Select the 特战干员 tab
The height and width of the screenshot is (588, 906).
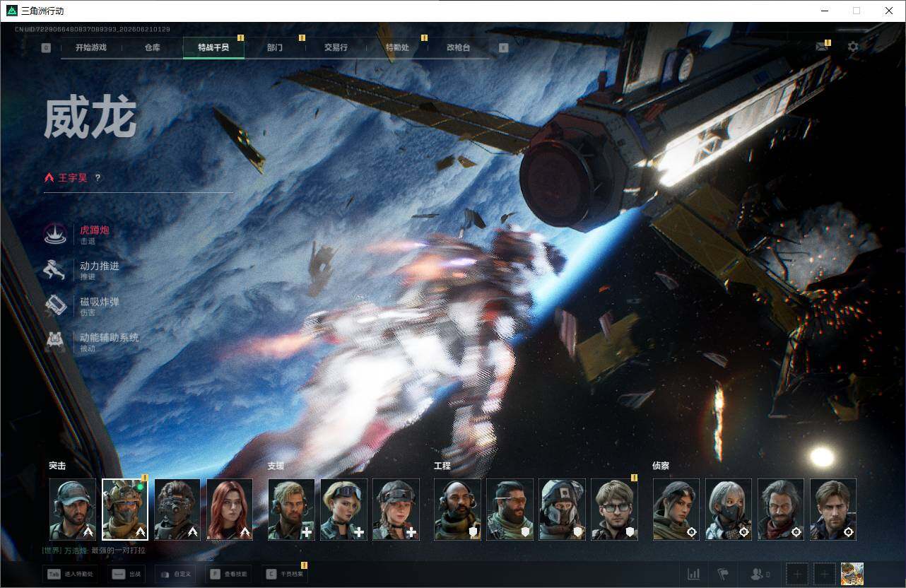tap(213, 47)
